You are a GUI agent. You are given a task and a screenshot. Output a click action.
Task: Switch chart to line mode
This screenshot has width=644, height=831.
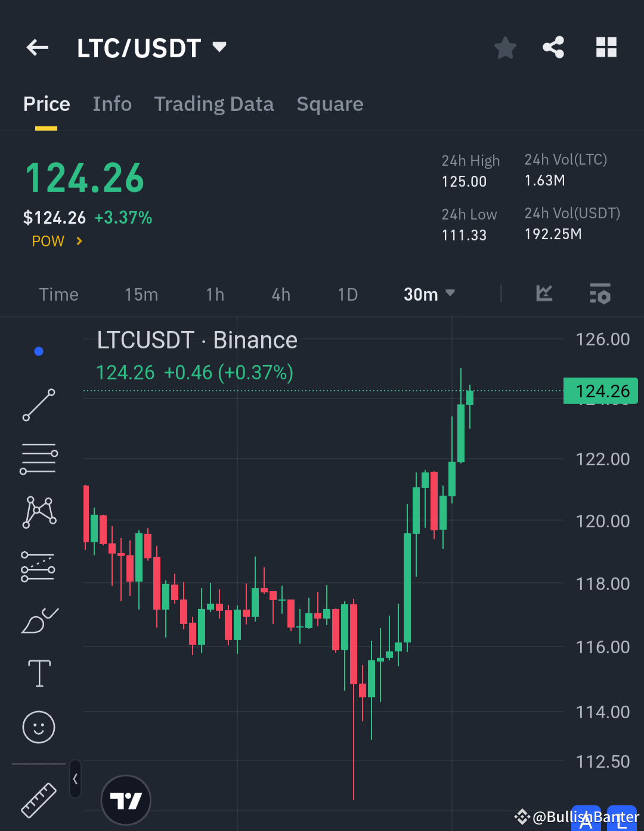click(544, 294)
